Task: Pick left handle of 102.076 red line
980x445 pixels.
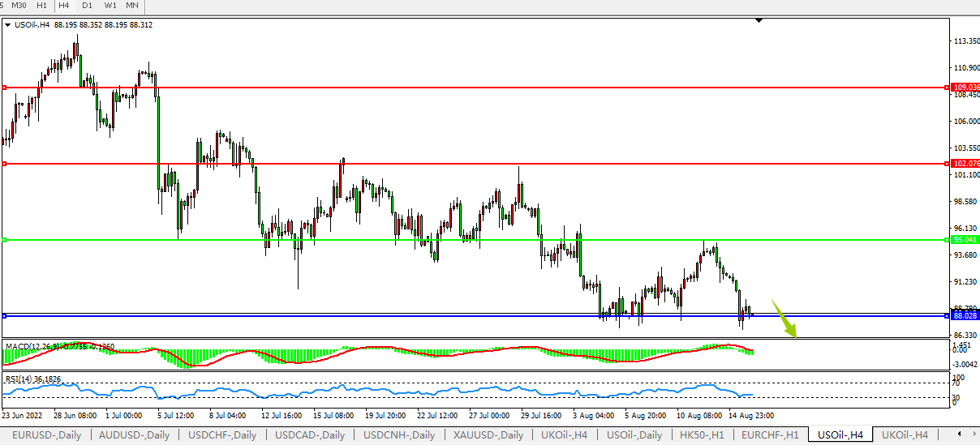Action: pyautogui.click(x=4, y=164)
